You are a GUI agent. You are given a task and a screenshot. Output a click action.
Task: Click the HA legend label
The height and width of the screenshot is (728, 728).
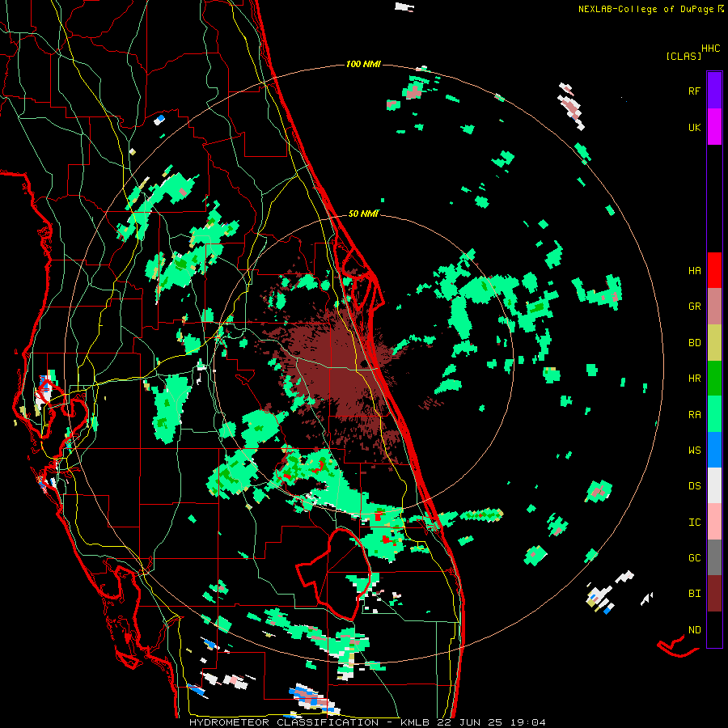pos(694,271)
